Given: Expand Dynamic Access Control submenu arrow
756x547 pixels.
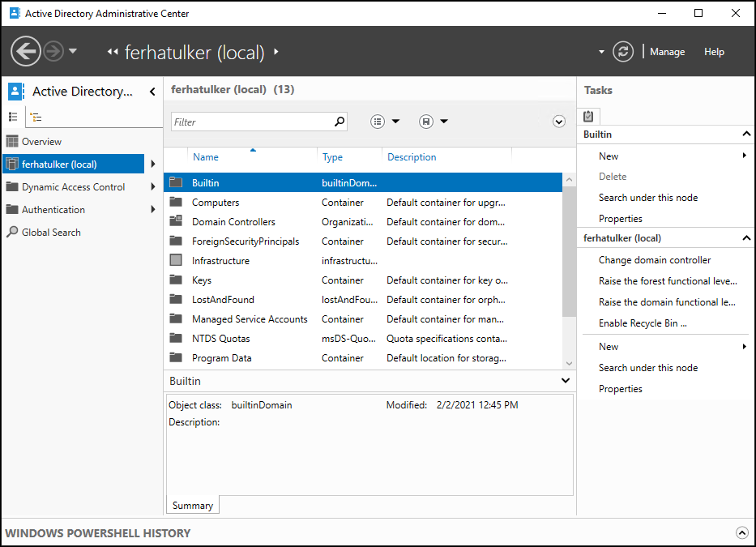Looking at the screenshot, I should 153,186.
